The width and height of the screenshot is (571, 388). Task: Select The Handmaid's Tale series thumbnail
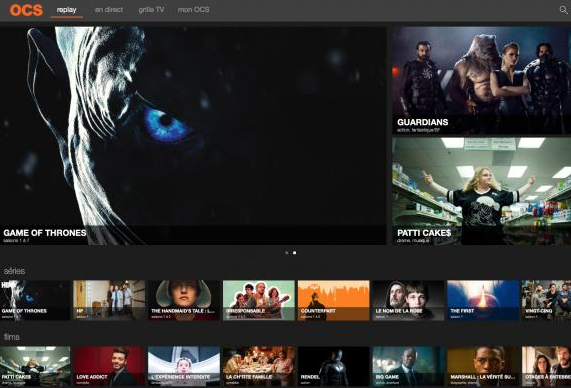(184, 300)
